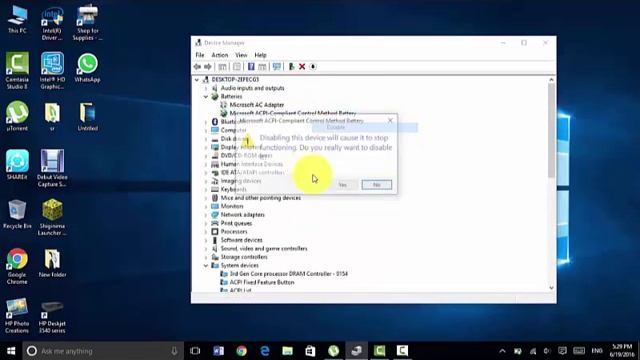Screen dimensions: 640x360
Task: Launch Camtasia Studio 8 from desktop
Action: pyautogui.click(x=17, y=70)
